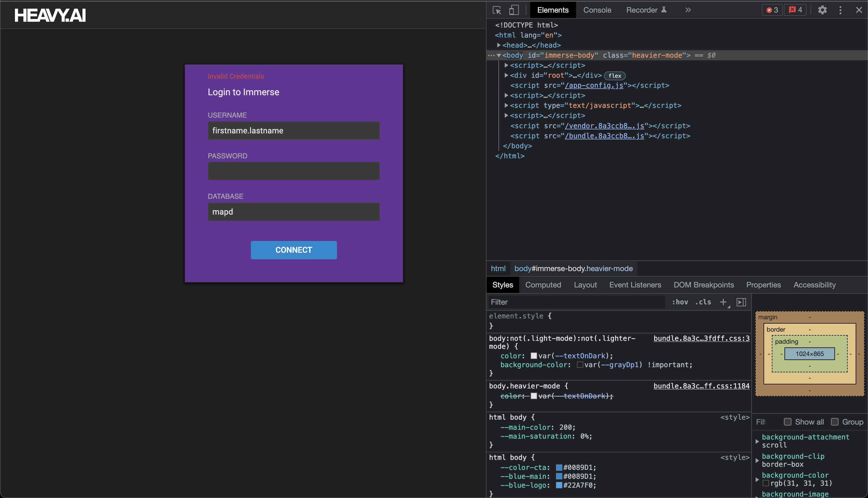Enable the Show all checkbox

(788, 422)
